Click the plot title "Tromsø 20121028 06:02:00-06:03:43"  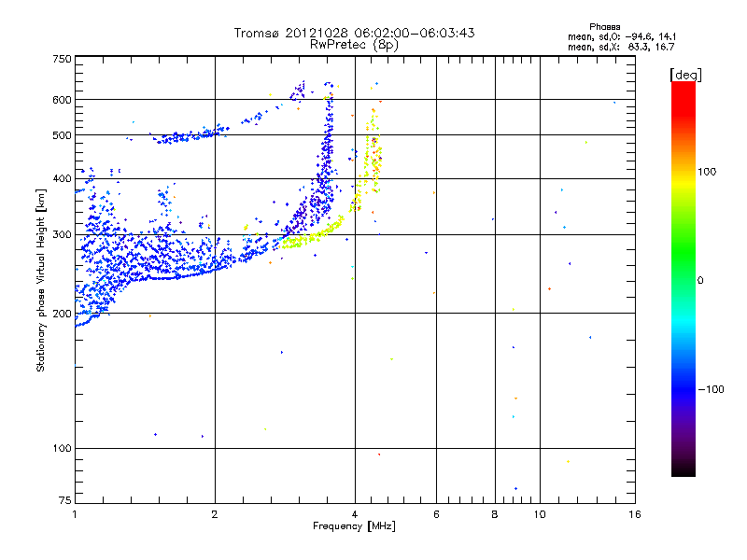[354, 33]
